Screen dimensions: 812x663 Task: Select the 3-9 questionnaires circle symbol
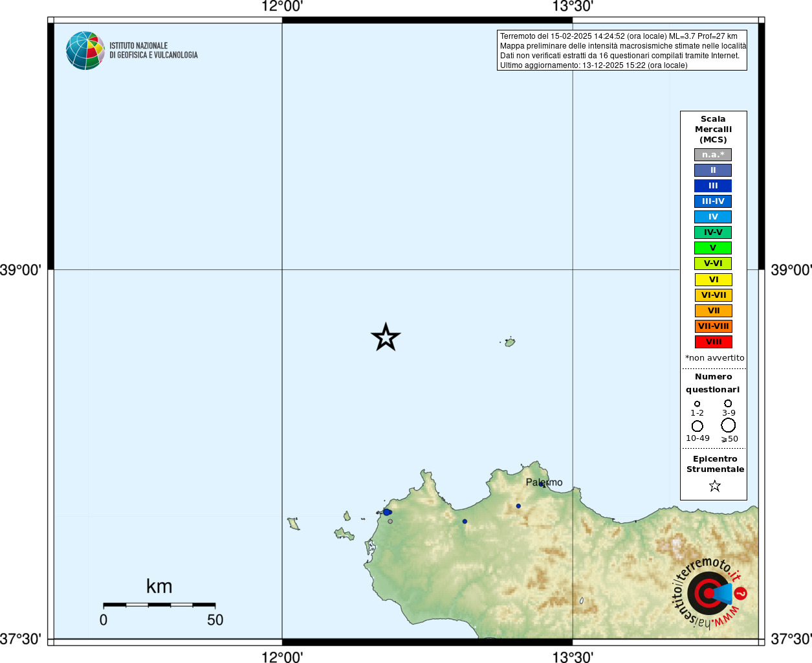pos(728,403)
